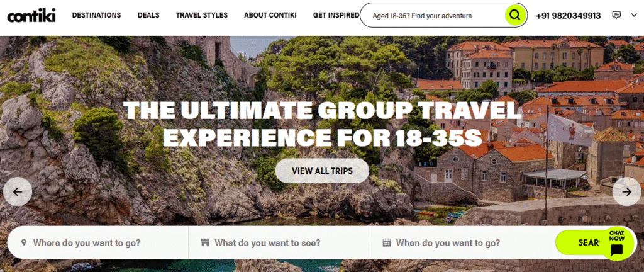Open the chat message icon in header

(x=616, y=15)
